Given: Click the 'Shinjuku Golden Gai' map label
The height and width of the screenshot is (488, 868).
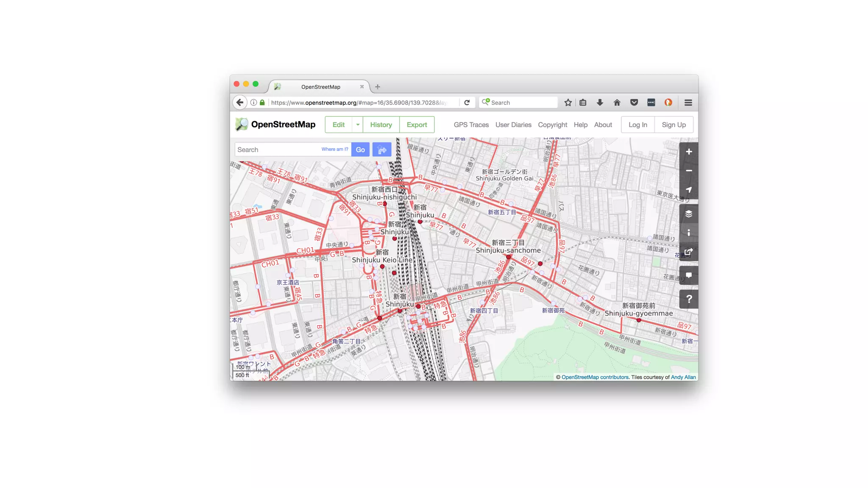Looking at the screenshot, I should tap(504, 178).
